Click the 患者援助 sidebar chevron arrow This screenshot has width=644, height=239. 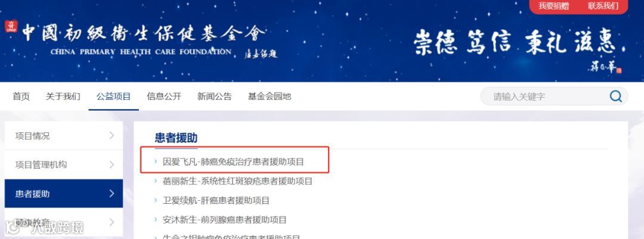(x=112, y=194)
